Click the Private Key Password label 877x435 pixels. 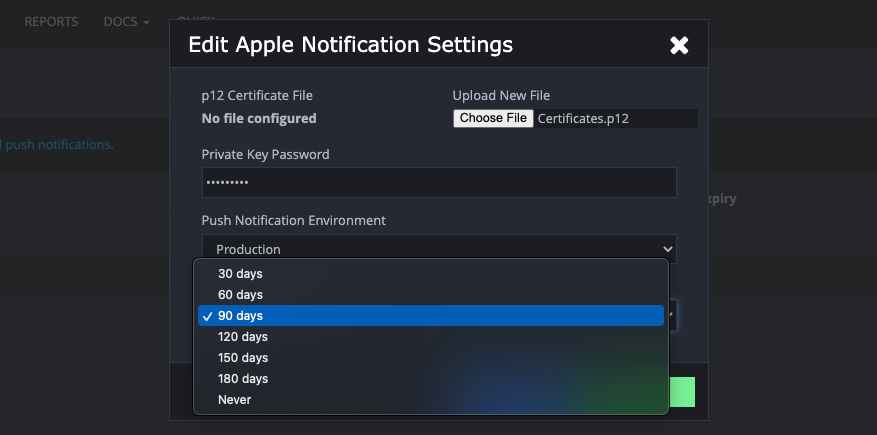(266, 154)
